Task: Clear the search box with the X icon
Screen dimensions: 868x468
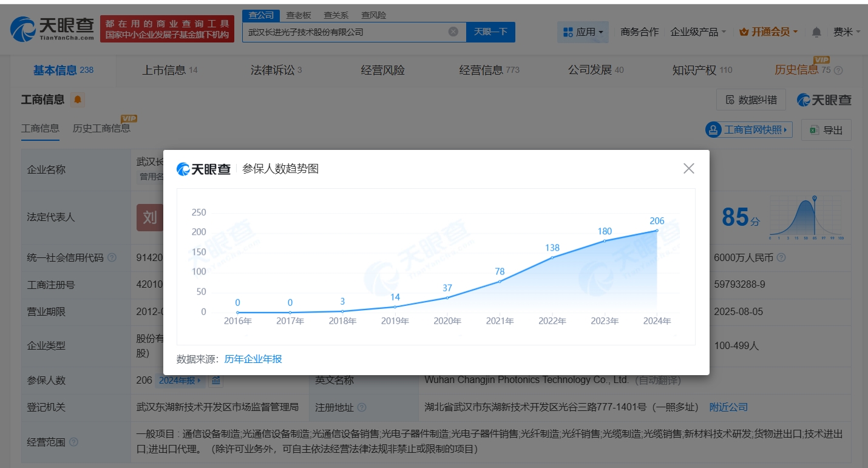Action: coord(453,32)
